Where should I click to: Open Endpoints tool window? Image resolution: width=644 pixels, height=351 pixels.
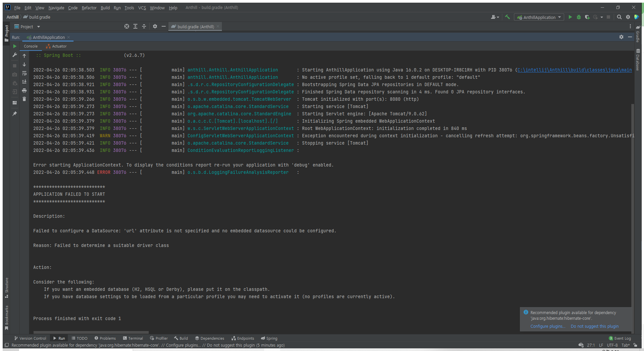pyautogui.click(x=243, y=338)
